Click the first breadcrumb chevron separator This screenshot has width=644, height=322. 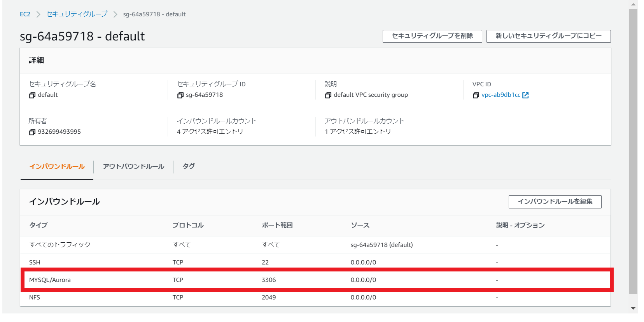coord(38,14)
